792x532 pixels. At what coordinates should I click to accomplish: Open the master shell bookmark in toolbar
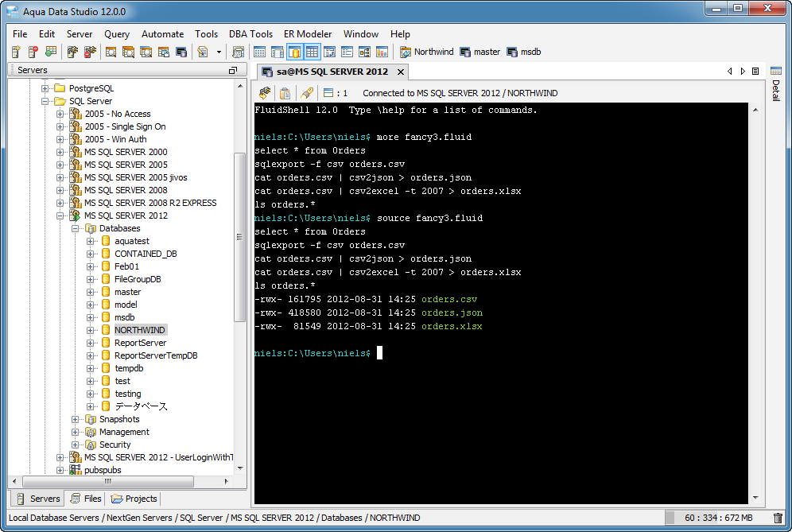pyautogui.click(x=479, y=52)
